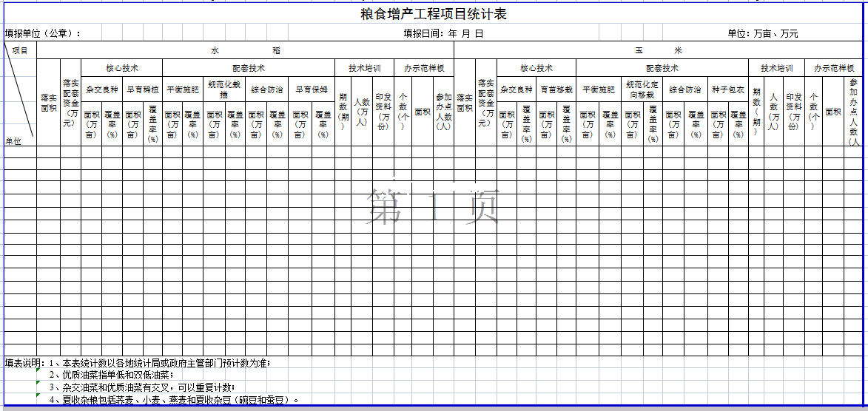
Task: Select 印发资料（万份） header under 水稻
Action: (383, 111)
